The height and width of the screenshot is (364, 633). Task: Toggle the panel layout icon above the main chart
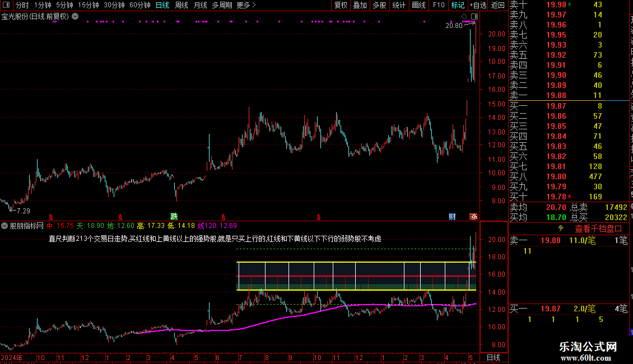[474, 17]
